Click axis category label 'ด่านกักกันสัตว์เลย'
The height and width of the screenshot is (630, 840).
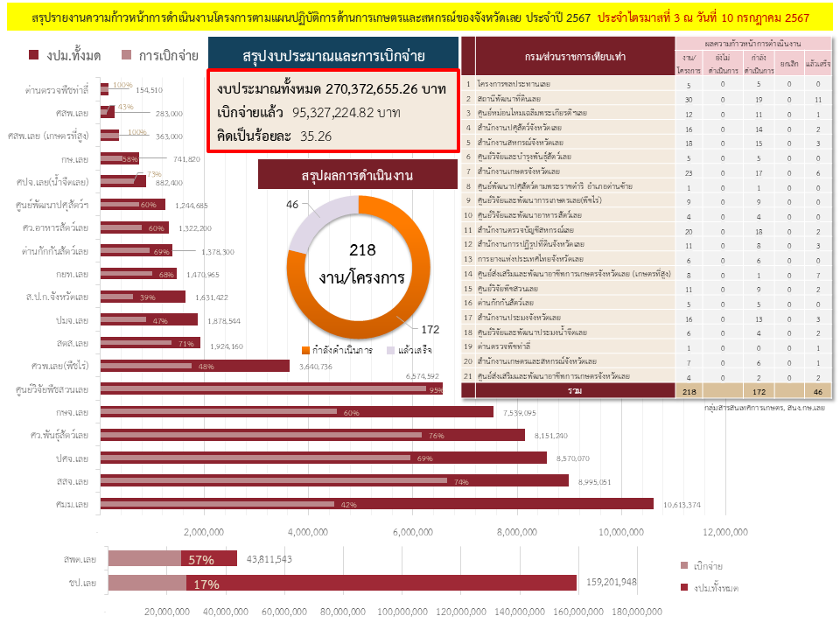pyautogui.click(x=54, y=251)
